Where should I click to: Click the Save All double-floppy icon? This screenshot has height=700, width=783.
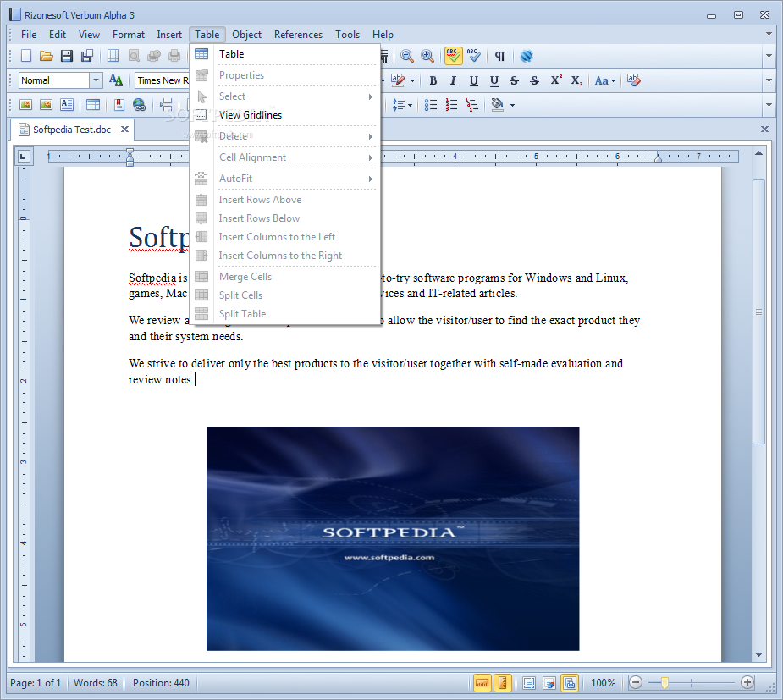pyautogui.click(x=87, y=56)
